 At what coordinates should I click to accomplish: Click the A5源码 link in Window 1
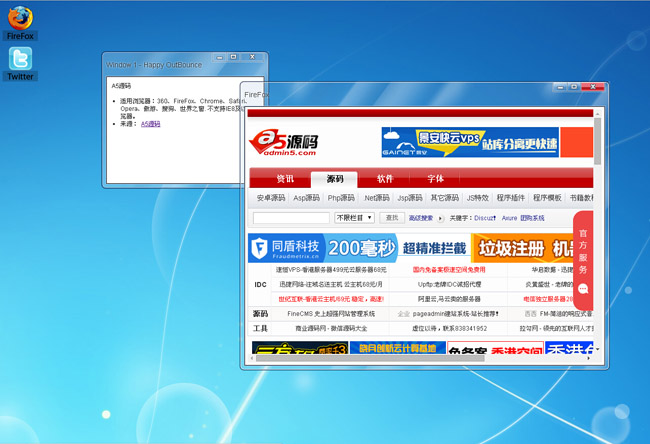pyautogui.click(x=150, y=124)
